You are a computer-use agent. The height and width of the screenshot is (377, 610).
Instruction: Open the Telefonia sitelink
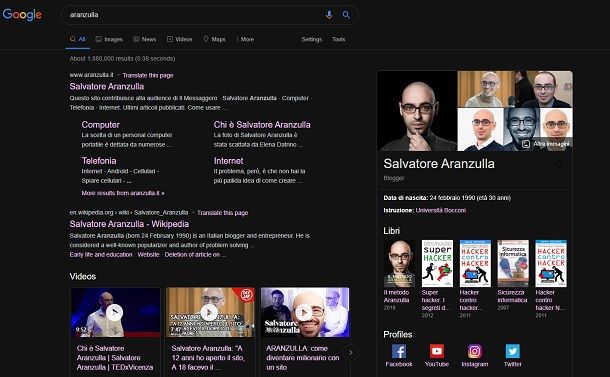coord(99,161)
